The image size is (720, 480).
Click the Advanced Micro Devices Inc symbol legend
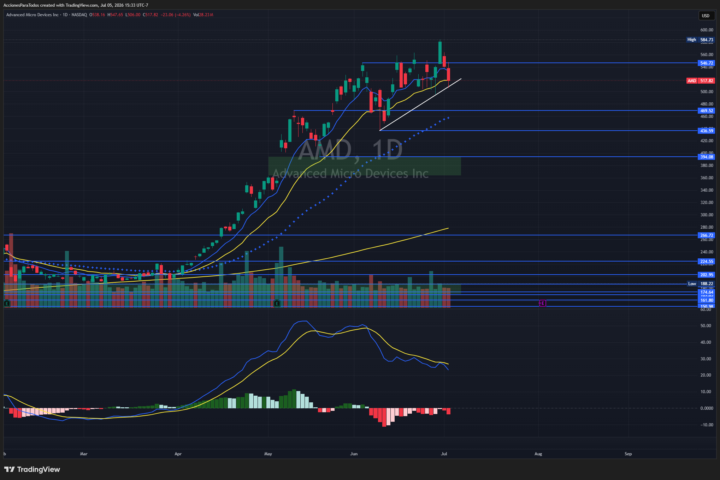pos(46,15)
